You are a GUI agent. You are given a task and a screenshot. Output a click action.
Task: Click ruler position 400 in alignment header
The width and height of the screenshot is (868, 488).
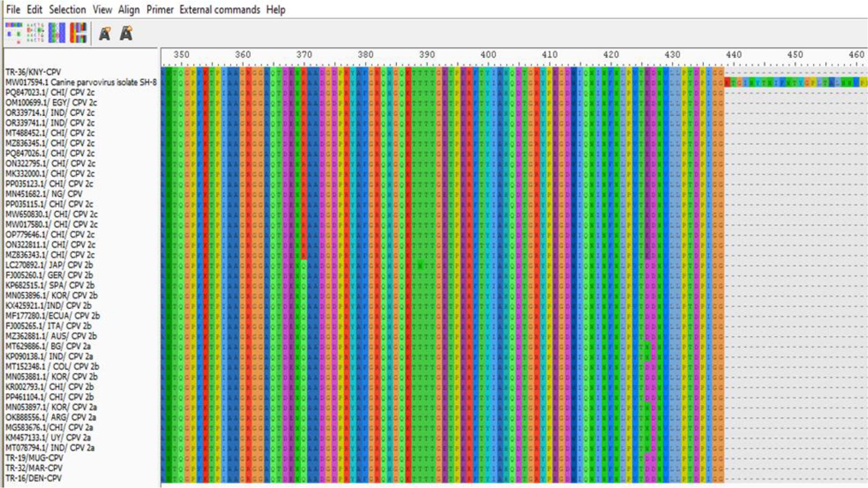coord(488,55)
